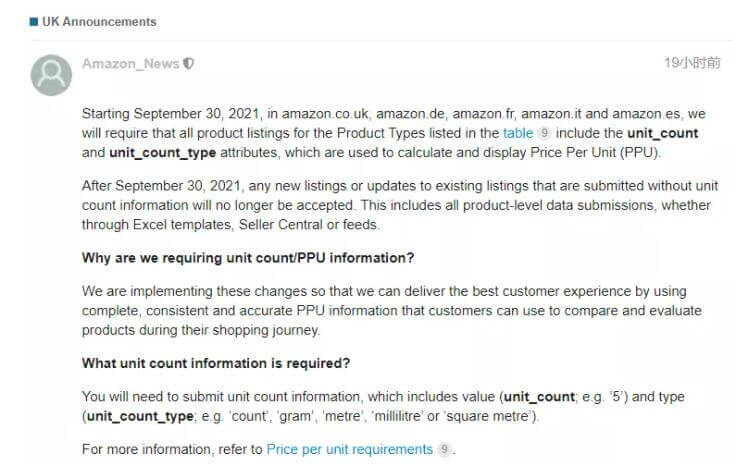Click the count badge after Price per unit requirements
This screenshot has width=751, height=470.
(x=444, y=449)
